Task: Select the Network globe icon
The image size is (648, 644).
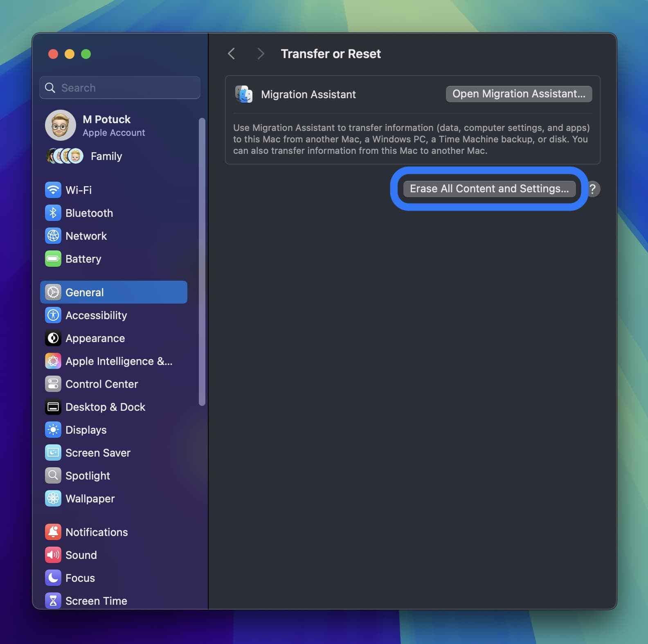Action: click(53, 236)
